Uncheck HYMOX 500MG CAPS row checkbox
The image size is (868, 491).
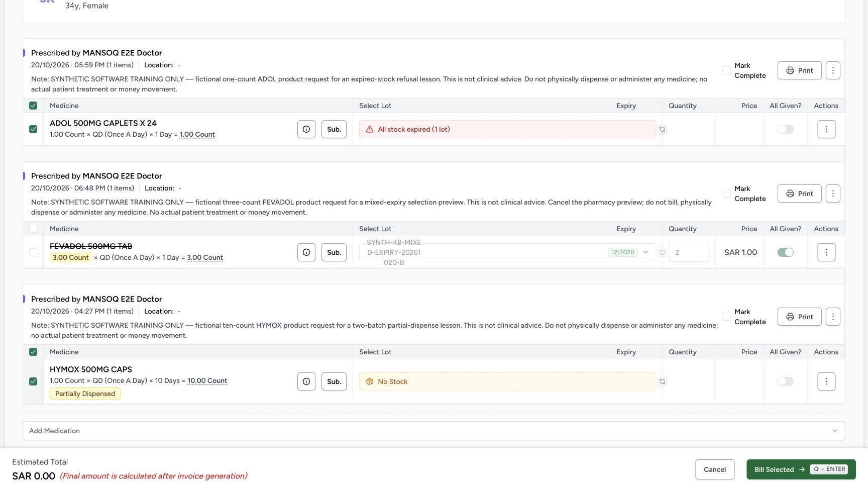point(33,381)
